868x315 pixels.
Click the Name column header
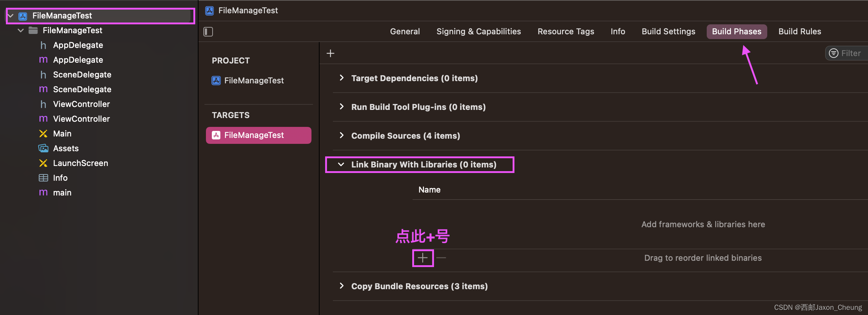click(430, 190)
